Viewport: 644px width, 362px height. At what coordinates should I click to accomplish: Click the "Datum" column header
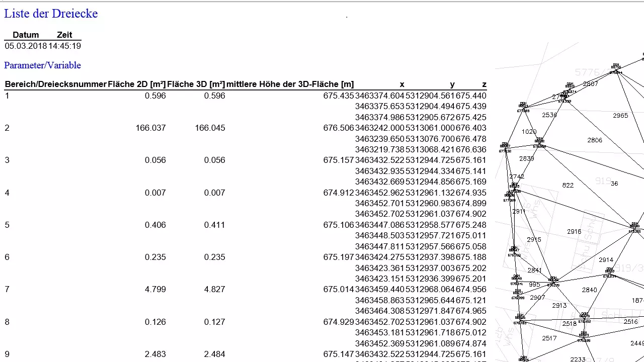26,35
